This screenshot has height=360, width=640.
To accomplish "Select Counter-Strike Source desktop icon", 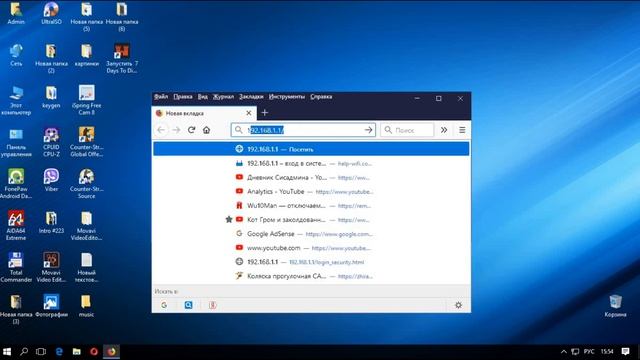I will (x=87, y=184).
